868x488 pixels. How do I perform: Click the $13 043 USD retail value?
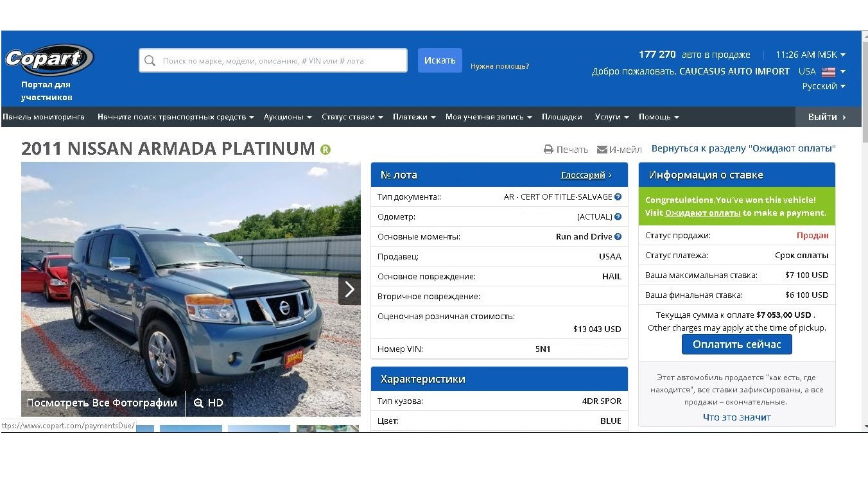tap(597, 329)
